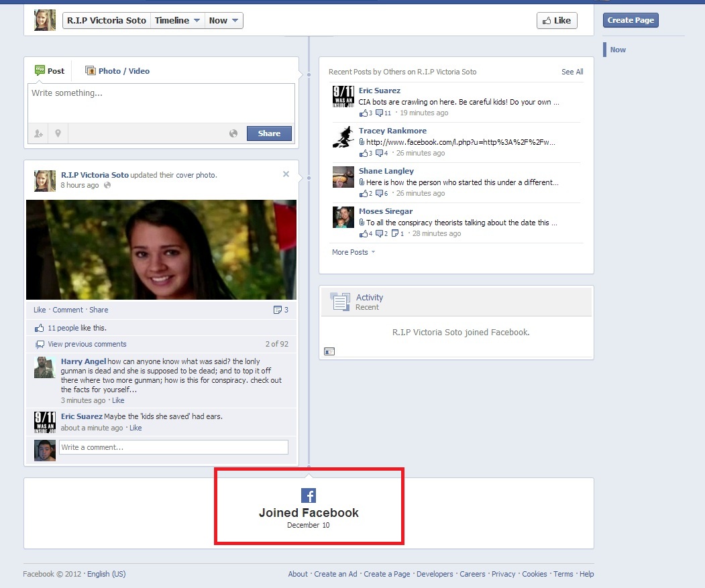This screenshot has width=705, height=588.
Task: Open Eric Suarez in Recent Posts list
Action: [x=380, y=91]
